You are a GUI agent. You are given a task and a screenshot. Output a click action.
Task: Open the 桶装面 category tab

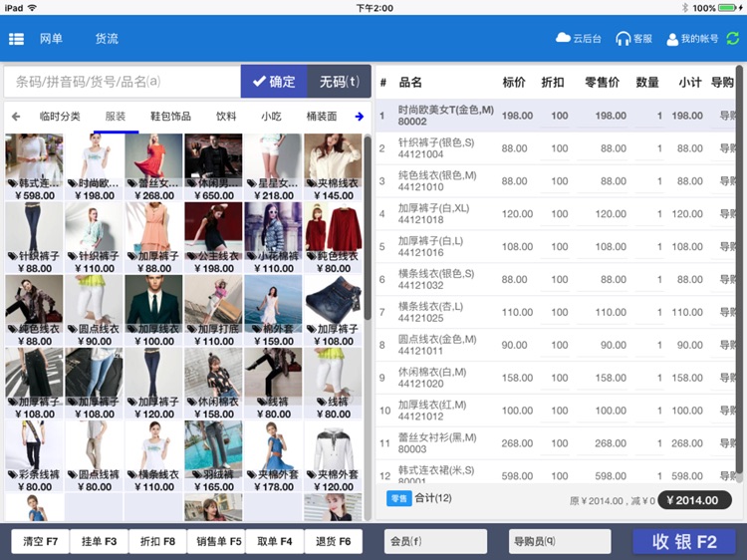tap(322, 117)
